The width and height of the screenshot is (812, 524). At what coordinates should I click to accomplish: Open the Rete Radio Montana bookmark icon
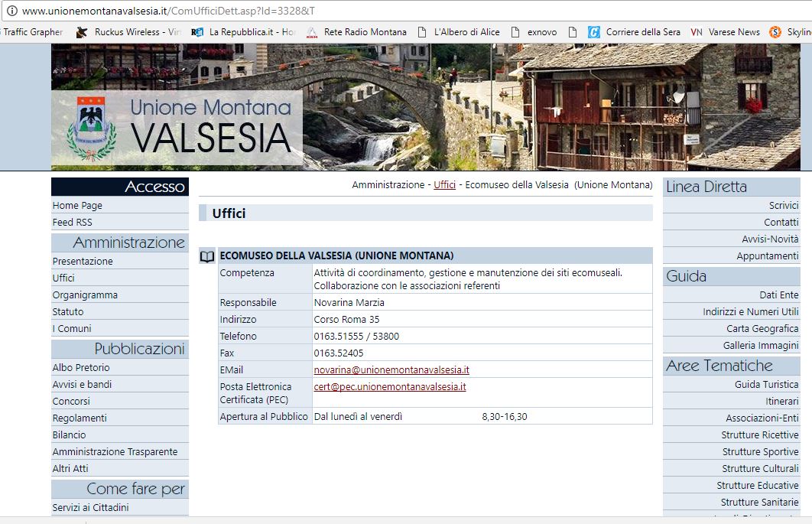(312, 32)
